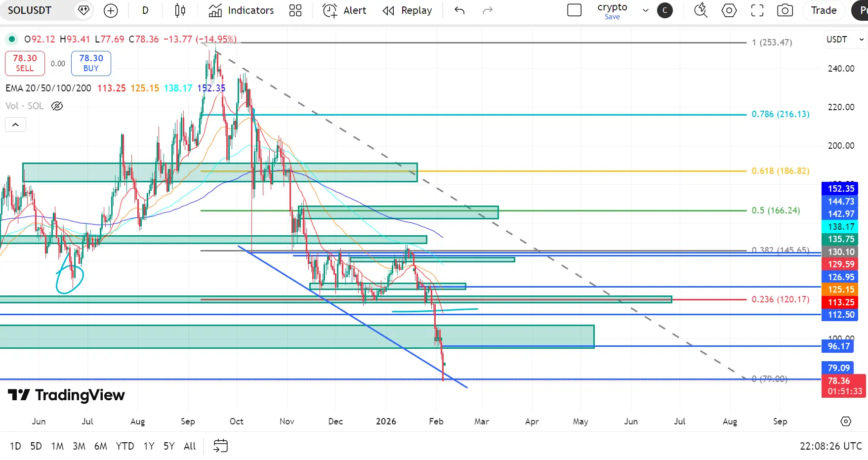Click the 96.17 blue price label
The image size is (868, 460).
[838, 346]
